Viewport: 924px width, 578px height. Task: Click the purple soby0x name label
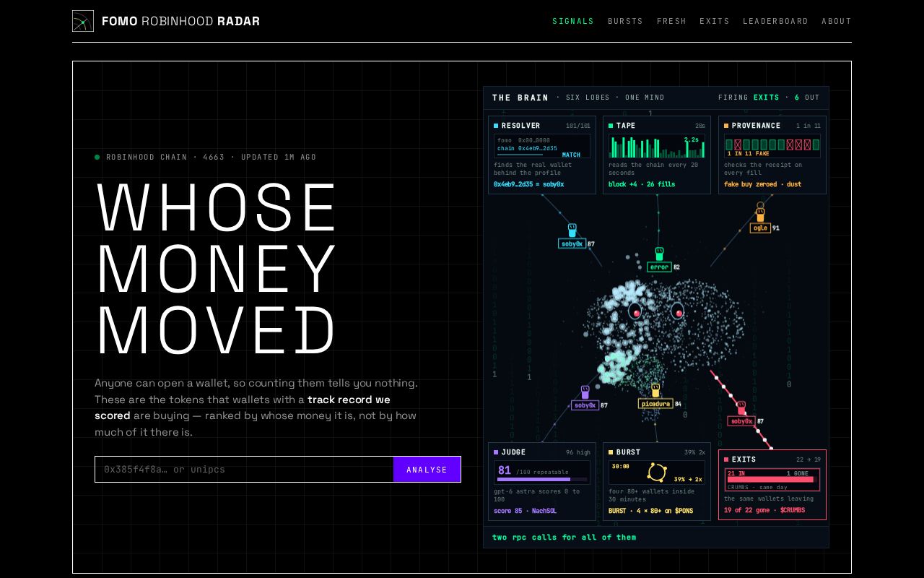pyautogui.click(x=585, y=406)
